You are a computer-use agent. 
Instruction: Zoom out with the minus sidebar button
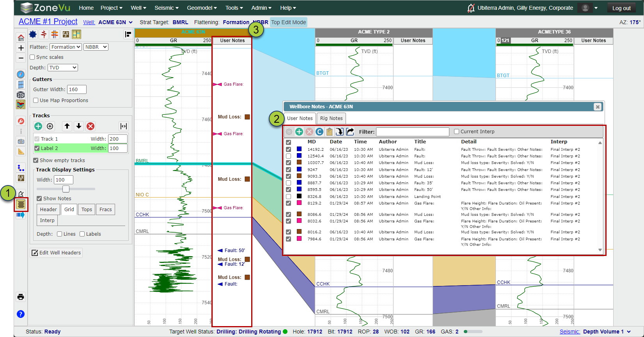coord(21,58)
